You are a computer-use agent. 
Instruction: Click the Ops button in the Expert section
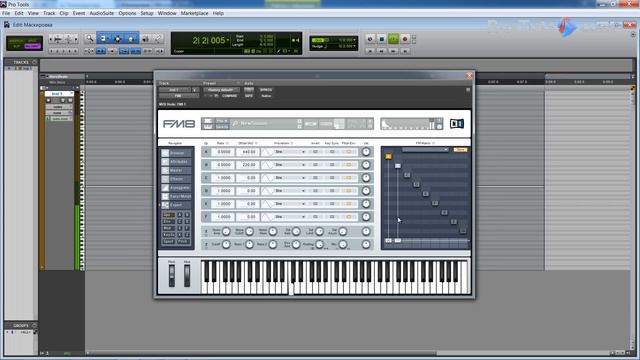168,215
